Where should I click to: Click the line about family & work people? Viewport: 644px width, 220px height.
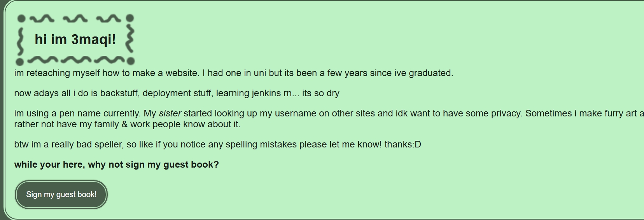coord(127,124)
